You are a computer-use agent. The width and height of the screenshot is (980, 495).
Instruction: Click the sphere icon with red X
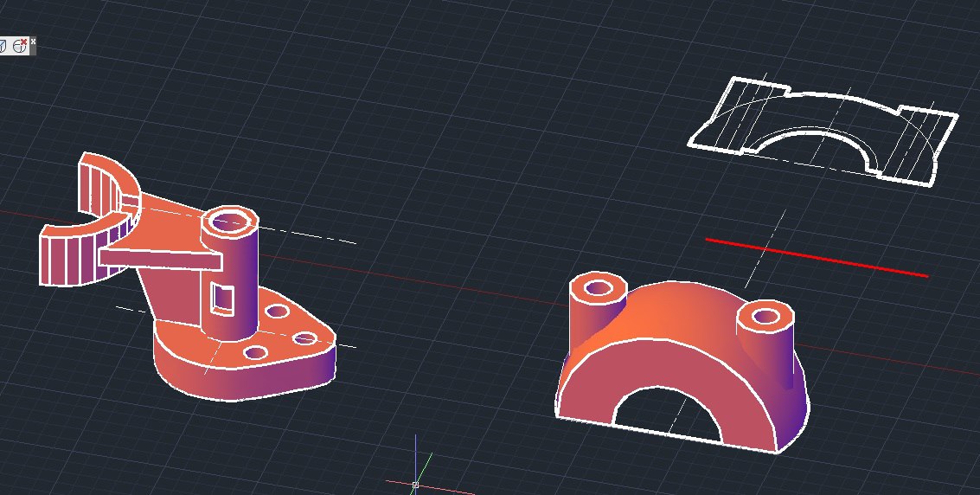[x=20, y=46]
